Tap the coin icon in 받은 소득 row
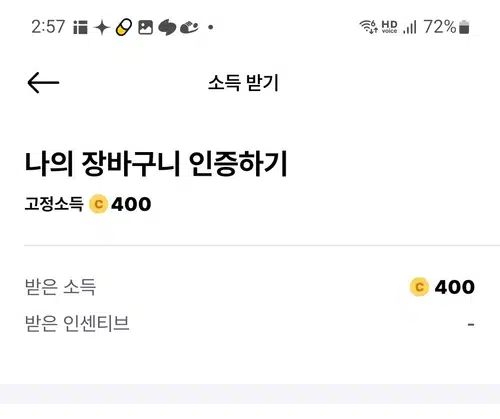 tap(419, 287)
